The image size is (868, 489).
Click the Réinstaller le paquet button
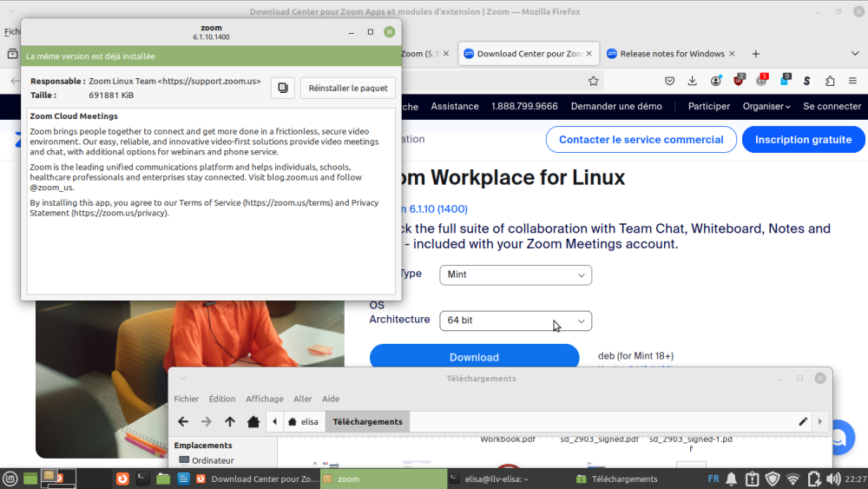click(347, 88)
